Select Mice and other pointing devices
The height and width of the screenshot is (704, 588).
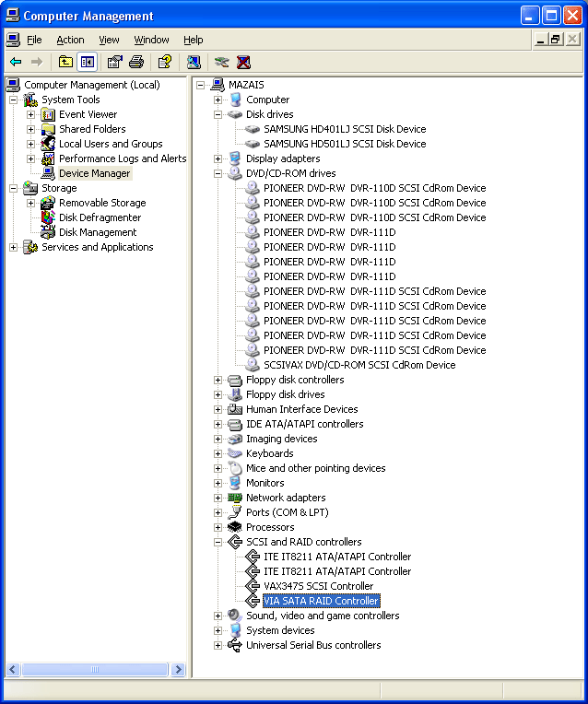click(x=315, y=468)
